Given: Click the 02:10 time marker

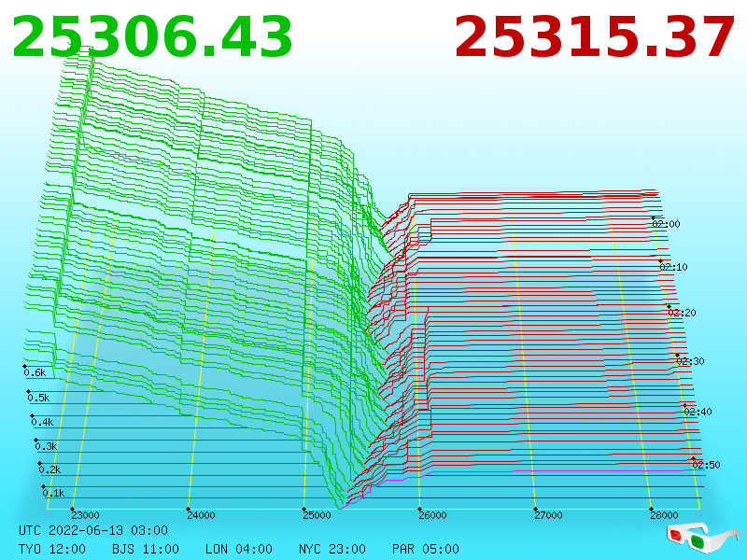Looking at the screenshot, I should 673,267.
